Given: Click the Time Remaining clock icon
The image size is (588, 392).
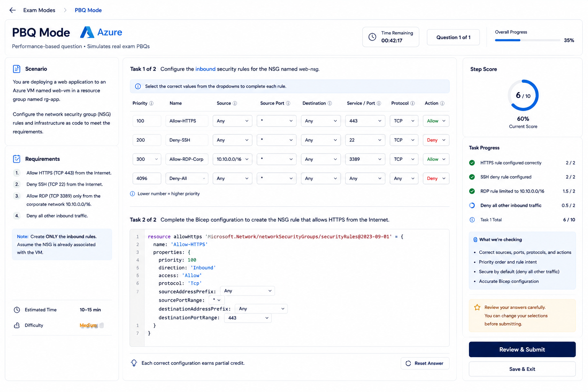Looking at the screenshot, I should click(372, 37).
